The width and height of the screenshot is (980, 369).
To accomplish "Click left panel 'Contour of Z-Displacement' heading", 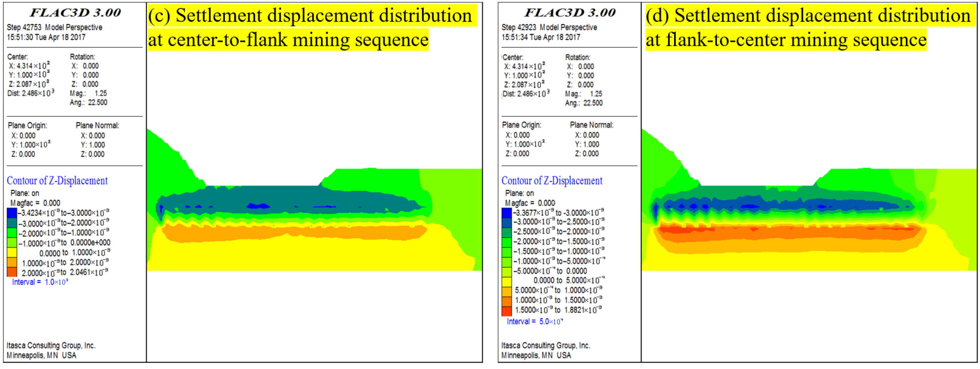I will [x=57, y=181].
